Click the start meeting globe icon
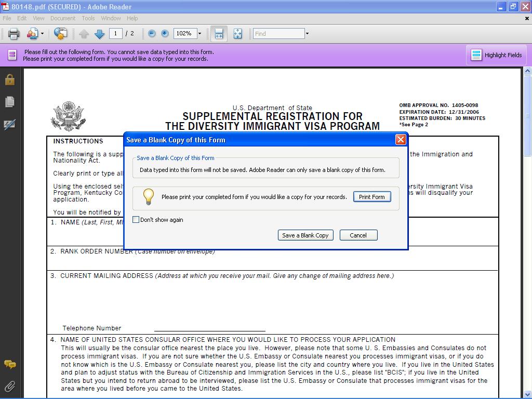Viewport: 532px width, 399px height. [x=60, y=34]
